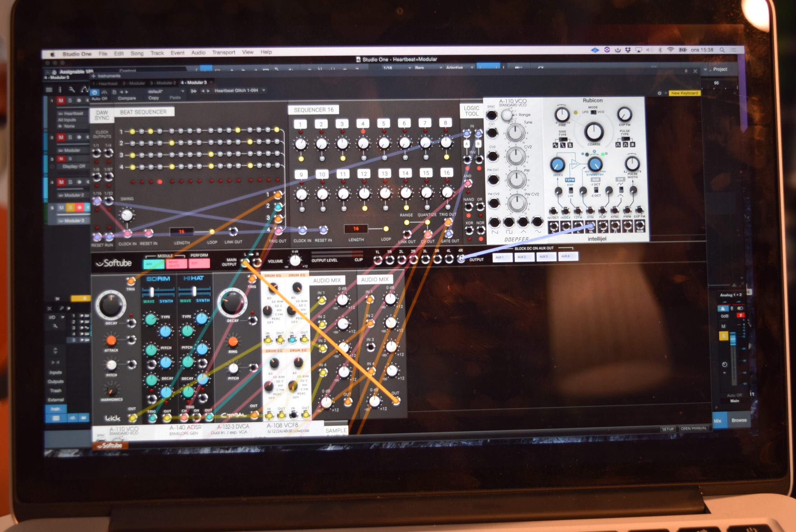Image resolution: width=796 pixels, height=532 pixels.
Task: Toggle AUX 1 block DC button
Action: pyautogui.click(x=502, y=257)
